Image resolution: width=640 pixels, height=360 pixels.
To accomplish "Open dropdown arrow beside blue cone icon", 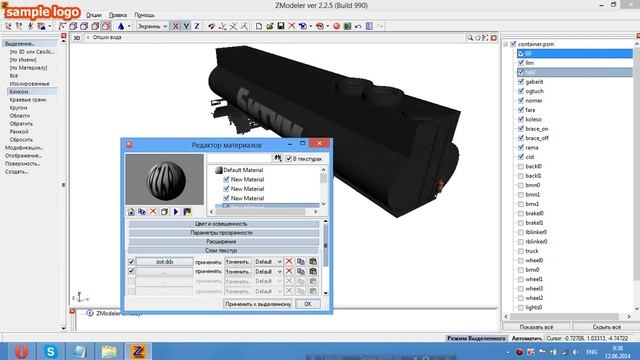I will [x=129, y=26].
